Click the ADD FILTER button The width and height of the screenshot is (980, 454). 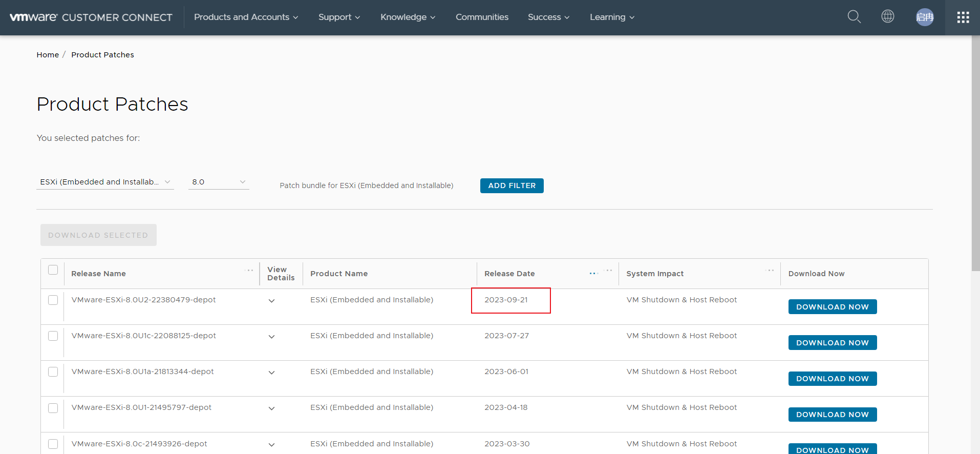tap(512, 185)
